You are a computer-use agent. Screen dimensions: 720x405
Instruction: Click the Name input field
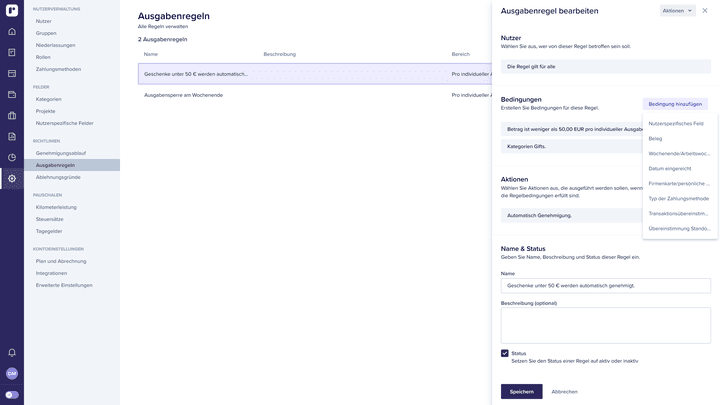pyautogui.click(x=606, y=286)
